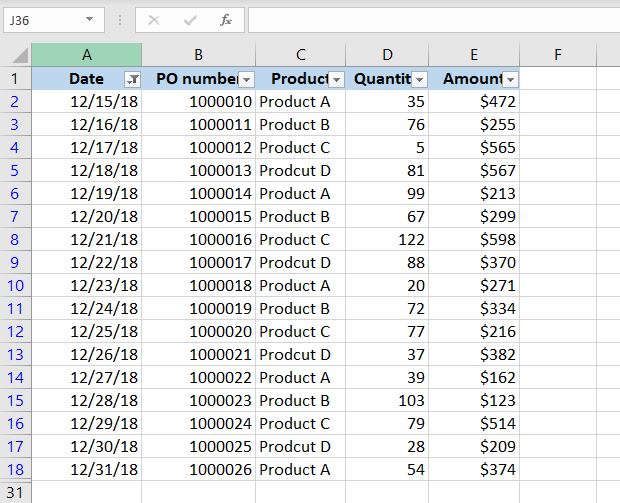Select column F header
The width and height of the screenshot is (620, 503).
click(558, 55)
